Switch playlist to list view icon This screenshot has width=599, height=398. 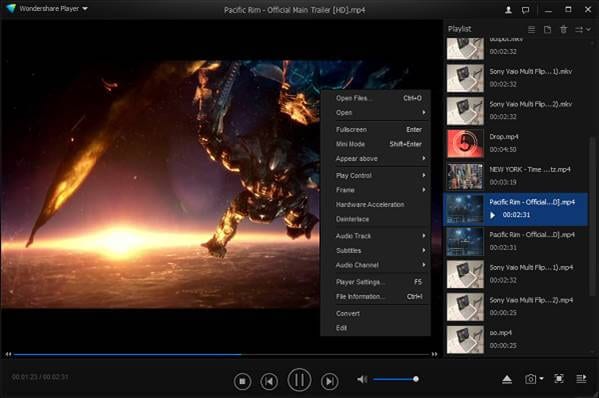click(531, 29)
